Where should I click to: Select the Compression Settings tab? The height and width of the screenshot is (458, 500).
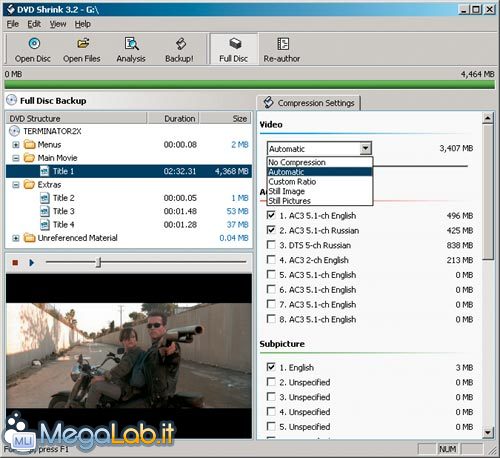[x=309, y=103]
